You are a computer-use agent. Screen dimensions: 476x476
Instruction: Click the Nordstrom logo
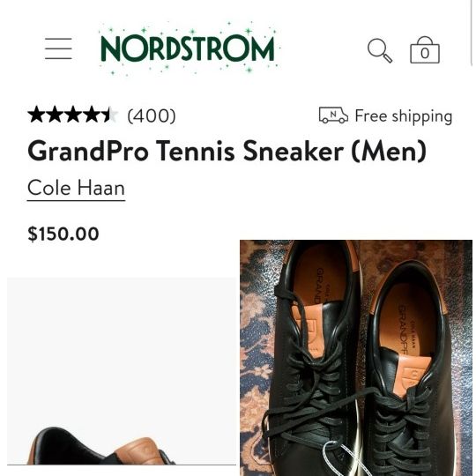189,48
